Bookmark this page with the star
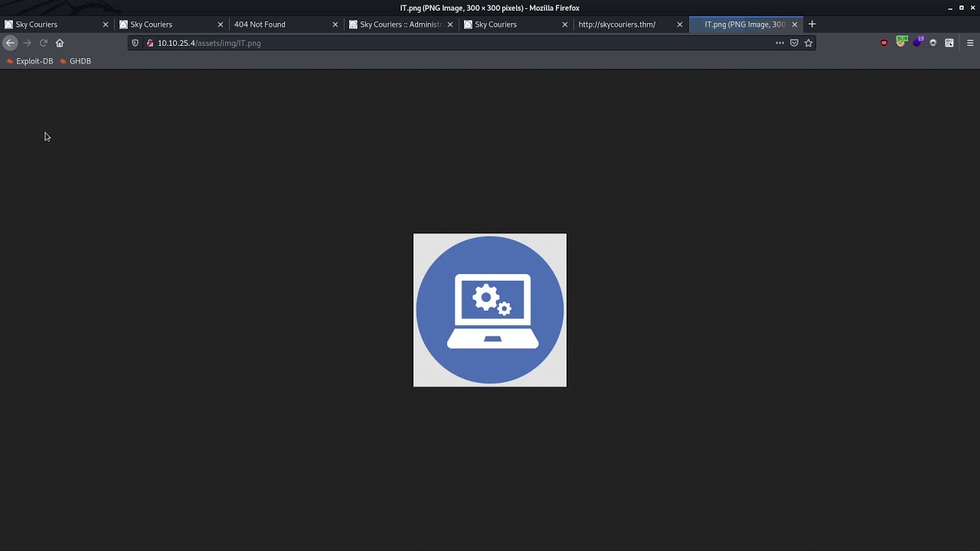The width and height of the screenshot is (980, 551). 808,43
